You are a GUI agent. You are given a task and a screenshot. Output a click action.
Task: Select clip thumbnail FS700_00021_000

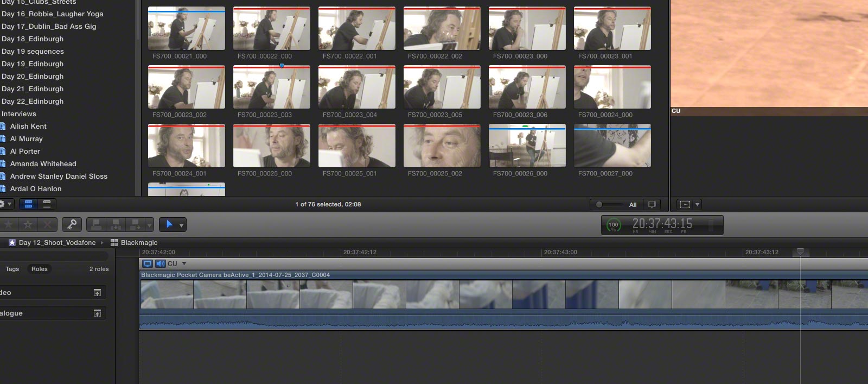187,29
